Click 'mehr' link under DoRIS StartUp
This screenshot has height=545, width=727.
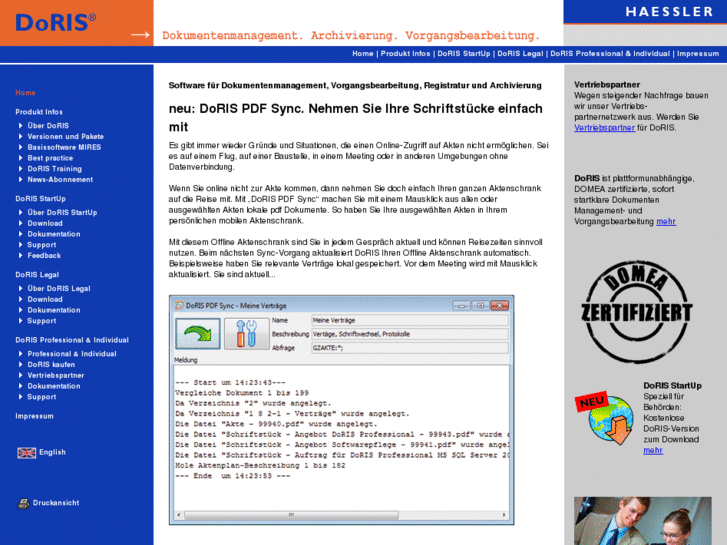point(652,450)
